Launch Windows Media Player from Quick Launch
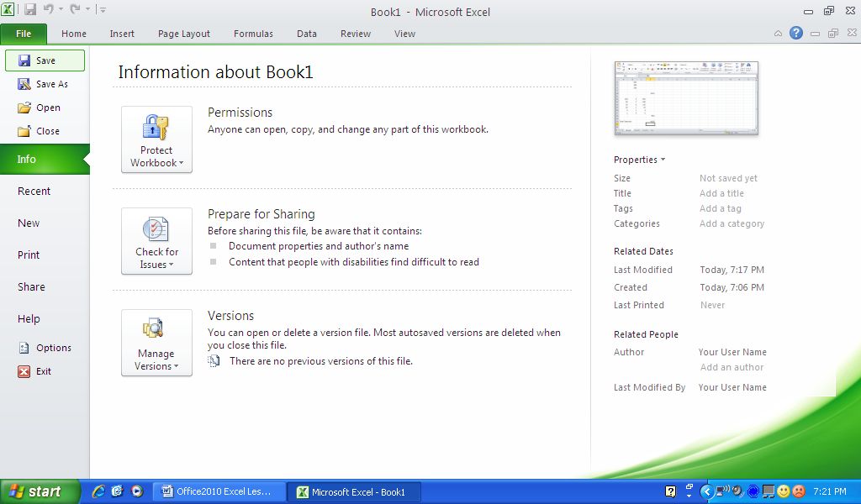This screenshot has height=504, width=861. coord(137,491)
